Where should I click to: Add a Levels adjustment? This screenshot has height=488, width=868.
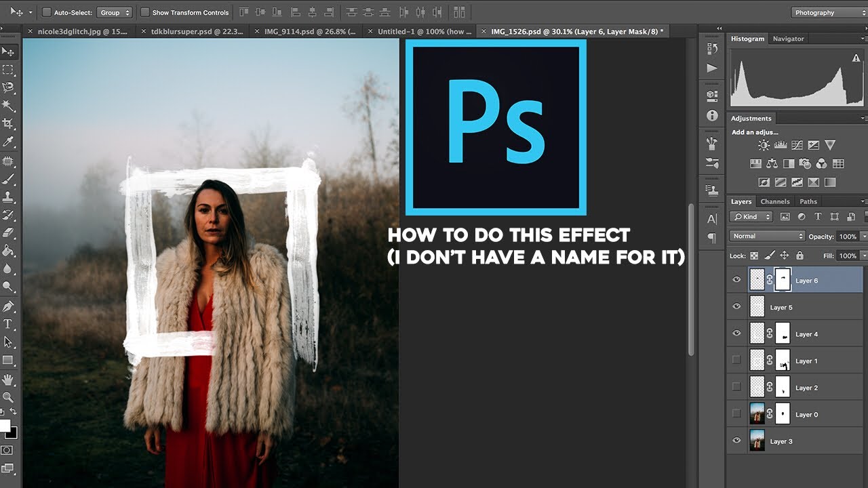[x=781, y=145]
